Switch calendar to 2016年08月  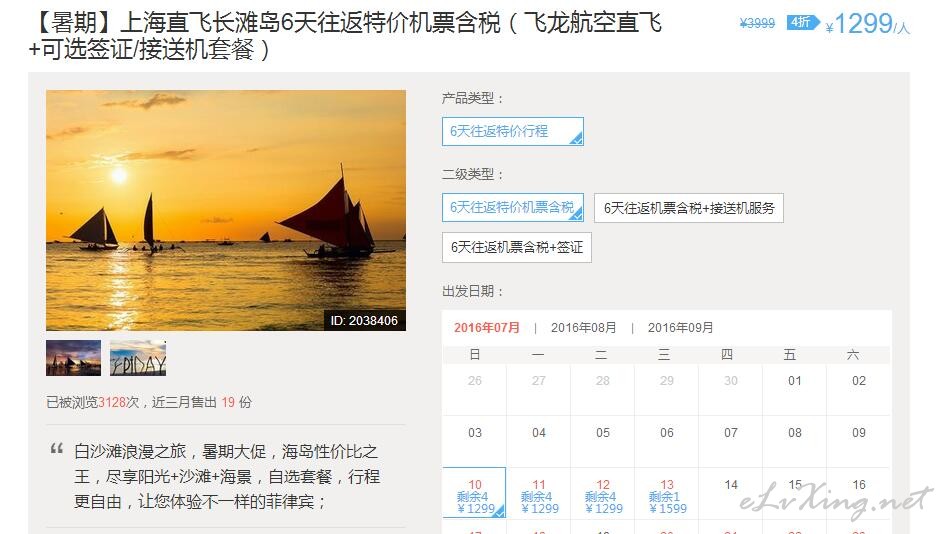coord(583,328)
